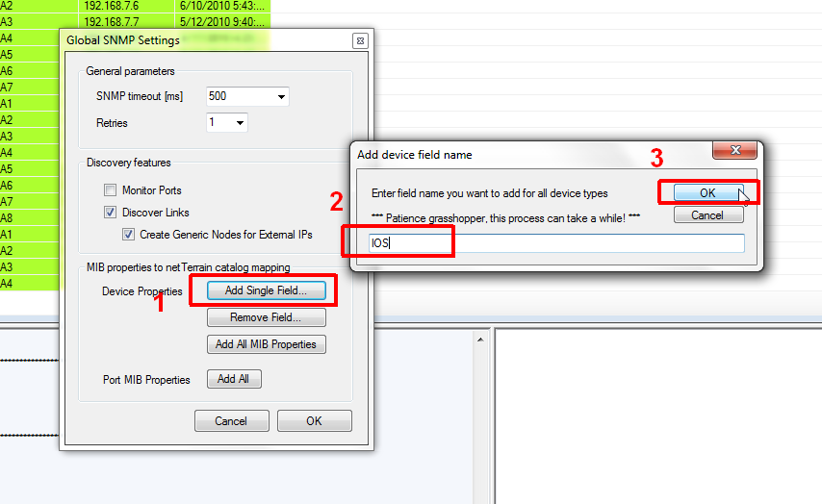
Task: Close the Global SNMP Settings dialog
Action: click(360, 40)
